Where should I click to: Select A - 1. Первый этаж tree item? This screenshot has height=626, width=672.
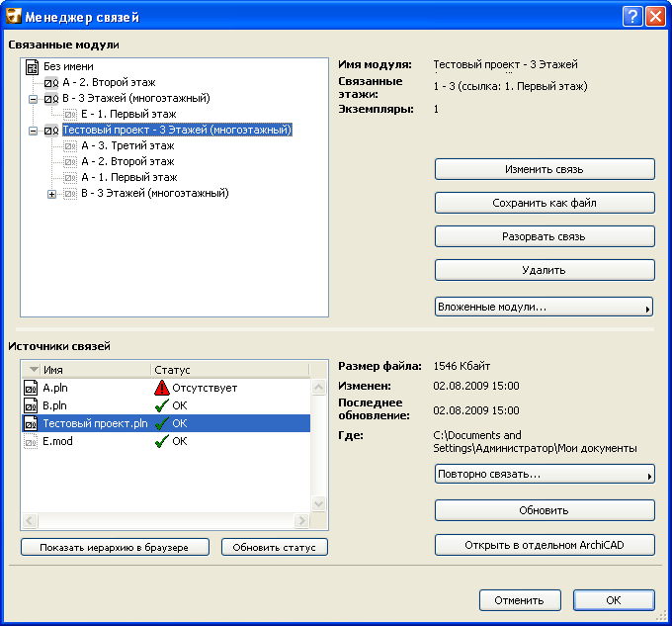tap(129, 177)
